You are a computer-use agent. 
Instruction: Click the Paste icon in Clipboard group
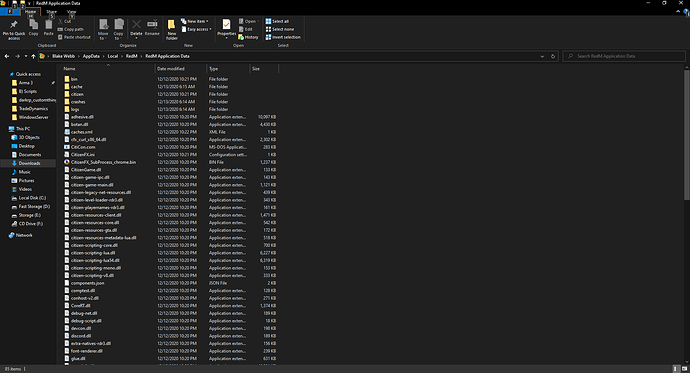pos(48,25)
